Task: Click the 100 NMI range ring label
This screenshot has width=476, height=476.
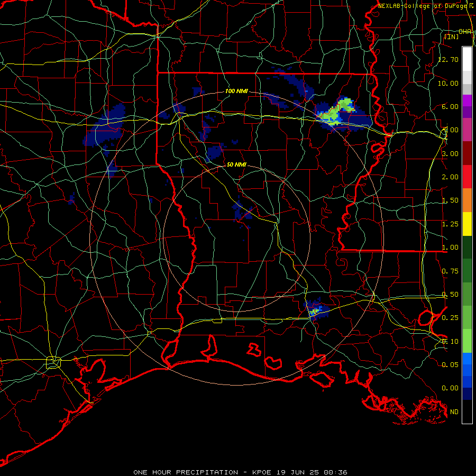Action: pos(236,91)
